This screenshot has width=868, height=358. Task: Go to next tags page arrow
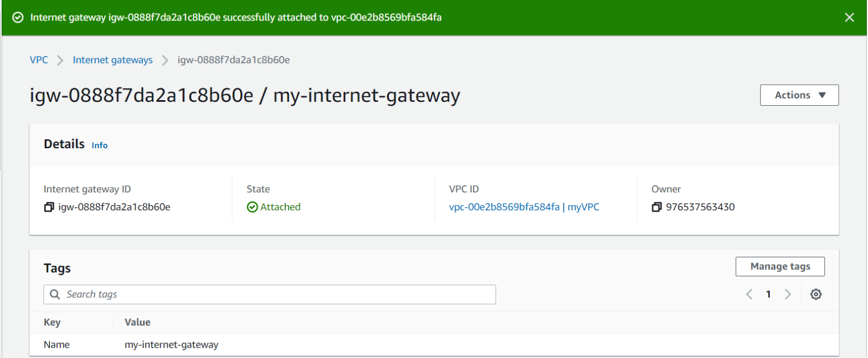[x=788, y=294]
